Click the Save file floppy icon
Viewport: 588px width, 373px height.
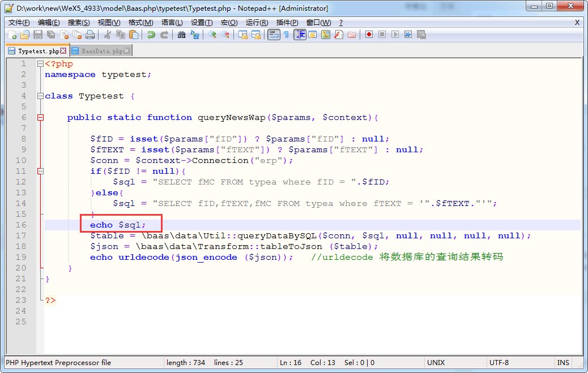tap(38, 35)
